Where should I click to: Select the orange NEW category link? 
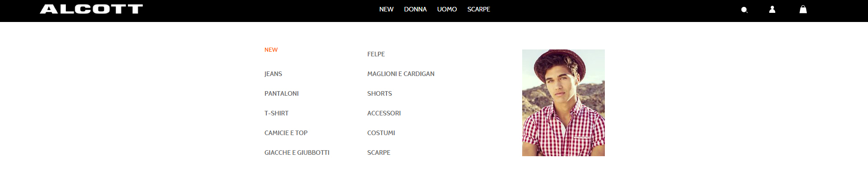(x=271, y=50)
